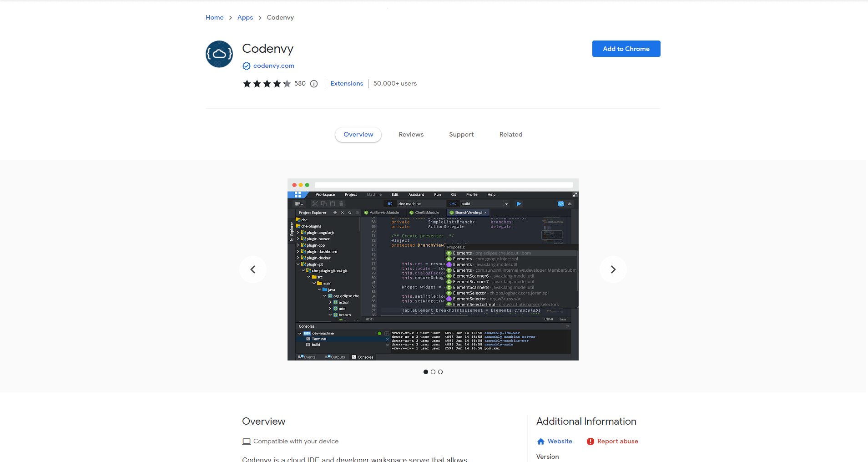Click the Overview section heading

tap(264, 421)
